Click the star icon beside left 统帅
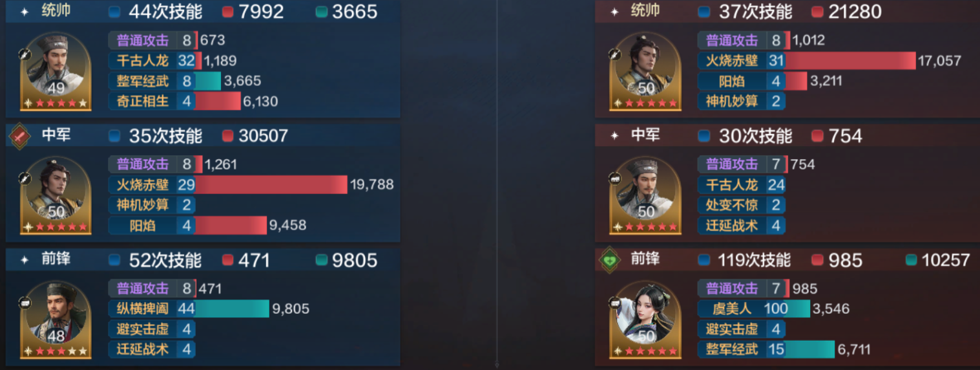Screen dimensions: 980x370 [25, 12]
